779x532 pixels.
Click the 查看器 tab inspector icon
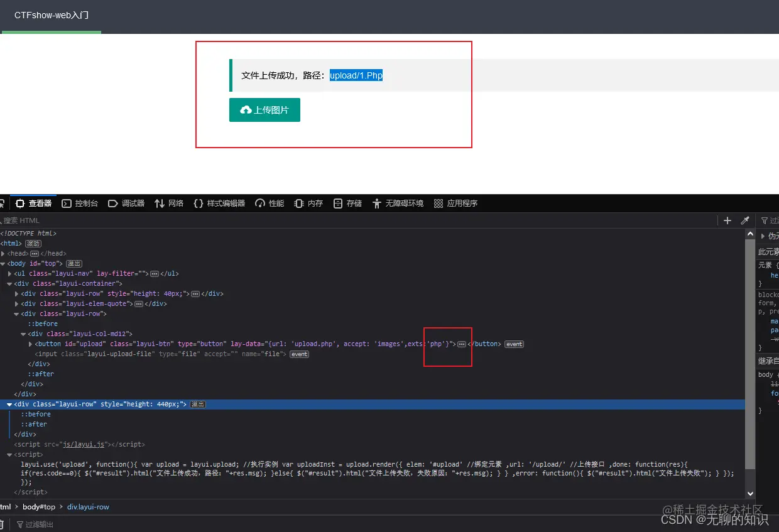[20, 204]
